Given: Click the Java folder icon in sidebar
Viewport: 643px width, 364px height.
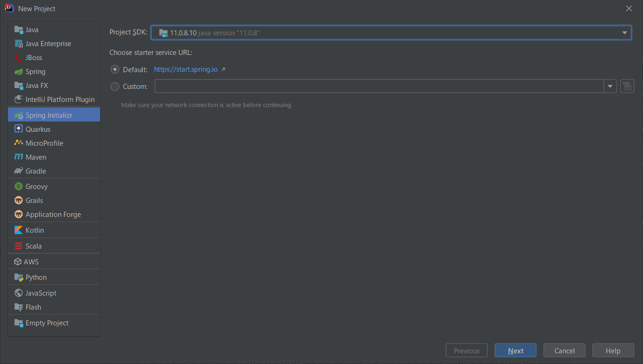Looking at the screenshot, I should 19,30.
